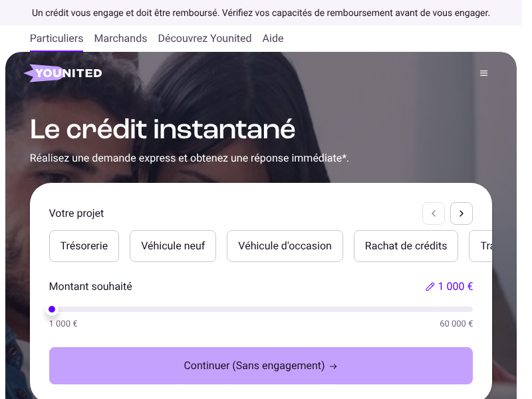The height and width of the screenshot is (399, 532).
Task: Select the Véhicule d'occasion project option
Action: pos(285,246)
